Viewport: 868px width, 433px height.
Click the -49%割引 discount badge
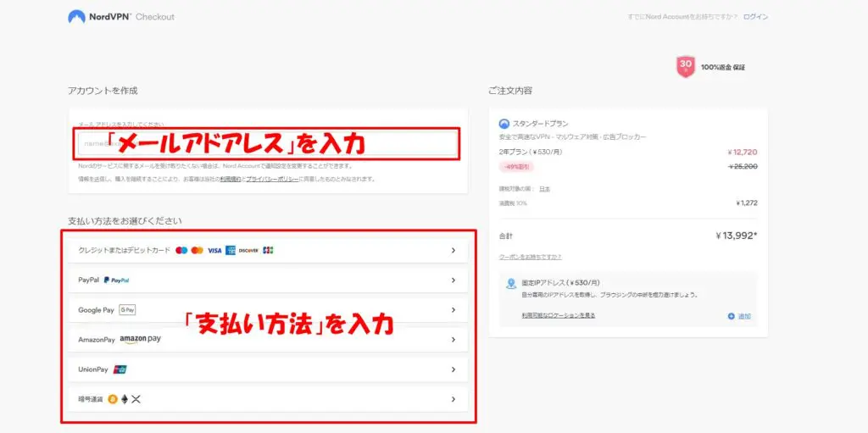(x=516, y=167)
